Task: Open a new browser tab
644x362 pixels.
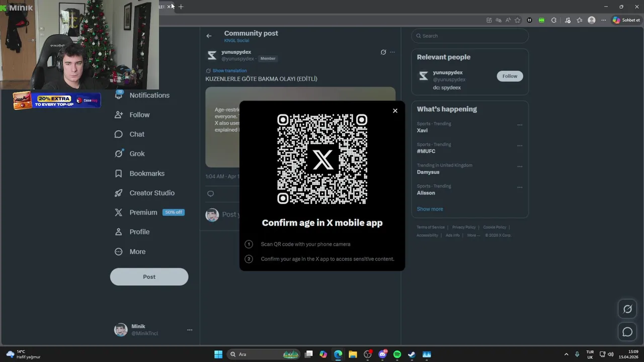Action: click(181, 7)
